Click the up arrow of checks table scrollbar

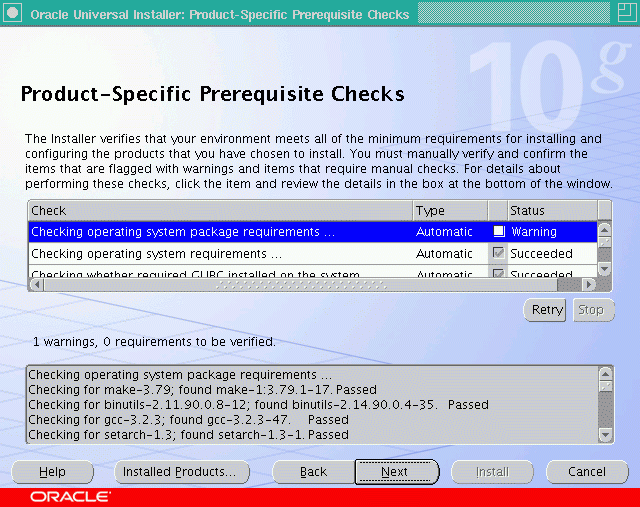(604, 229)
